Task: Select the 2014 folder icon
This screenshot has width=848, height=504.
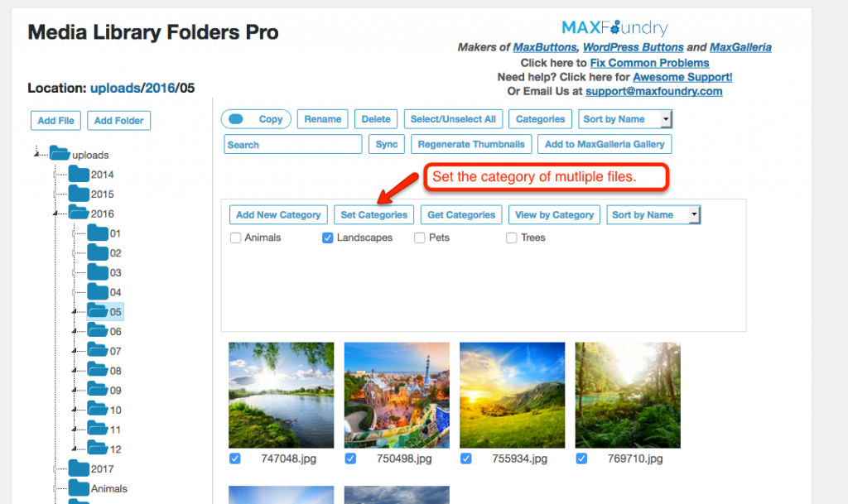Action: [x=79, y=174]
